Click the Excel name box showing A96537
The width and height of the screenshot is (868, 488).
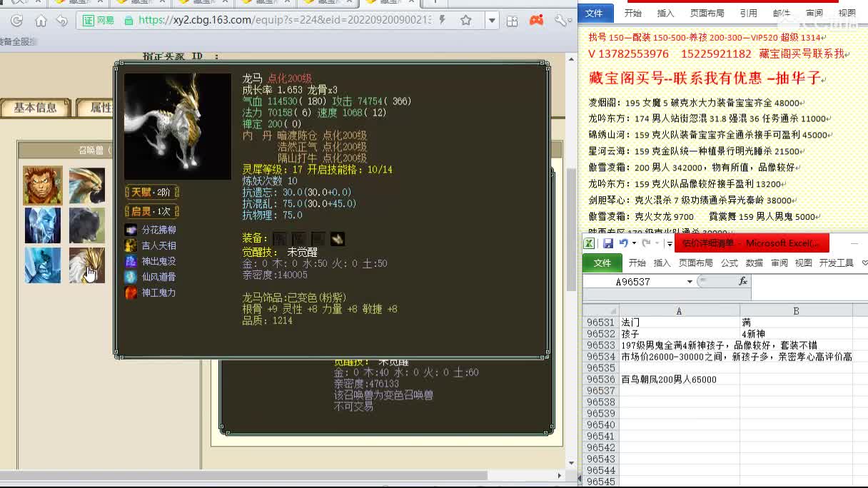pyautogui.click(x=634, y=282)
